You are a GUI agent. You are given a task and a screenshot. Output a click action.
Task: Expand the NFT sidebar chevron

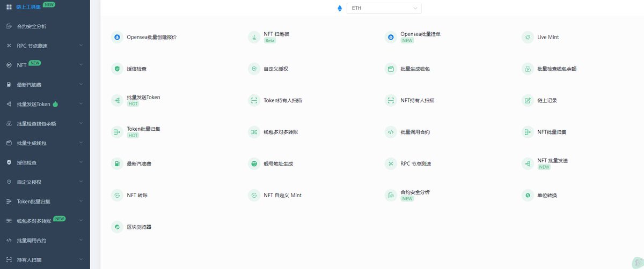coord(81,65)
